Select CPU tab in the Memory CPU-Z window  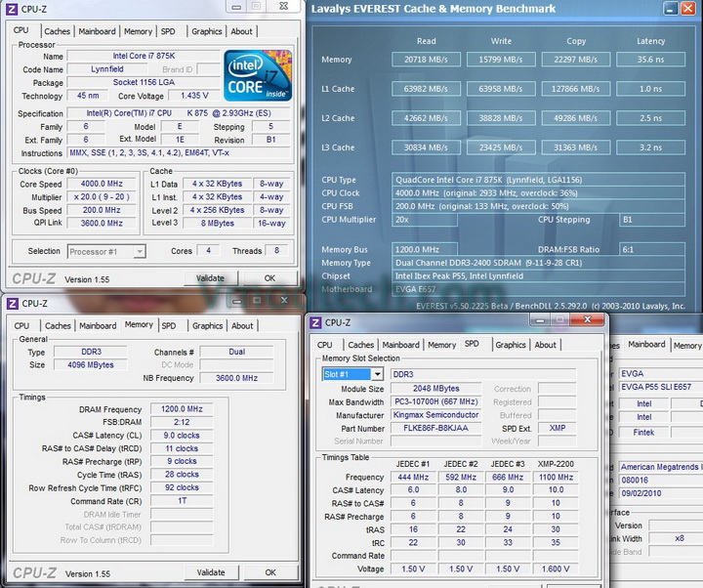(21, 325)
